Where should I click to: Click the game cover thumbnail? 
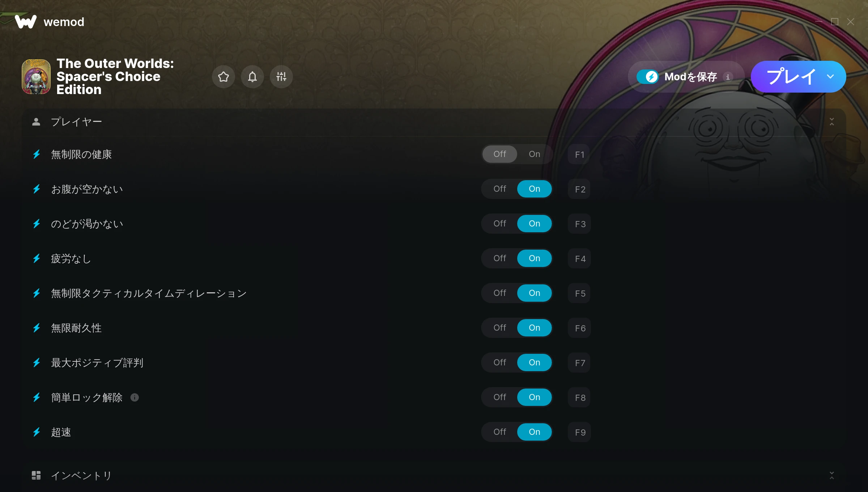[x=36, y=77]
